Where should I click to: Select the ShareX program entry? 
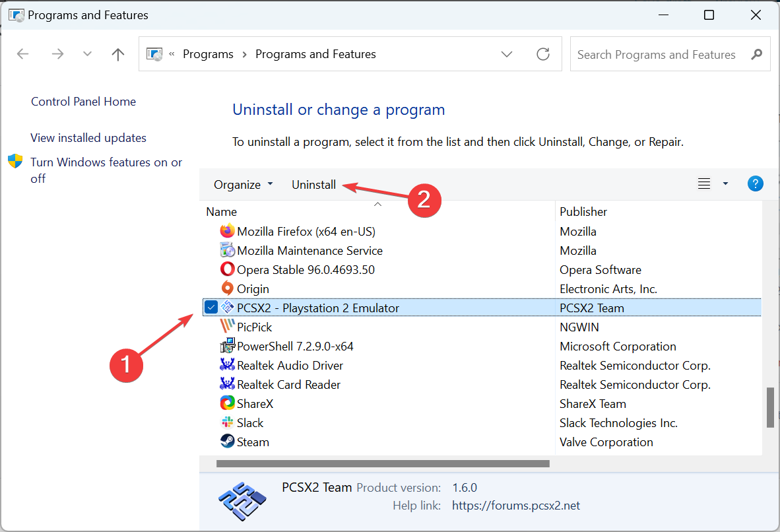coord(255,403)
